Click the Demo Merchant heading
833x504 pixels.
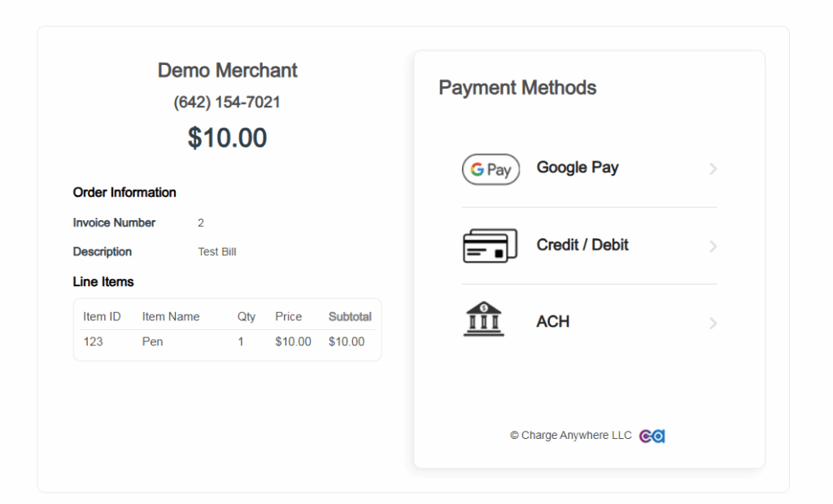(x=228, y=71)
